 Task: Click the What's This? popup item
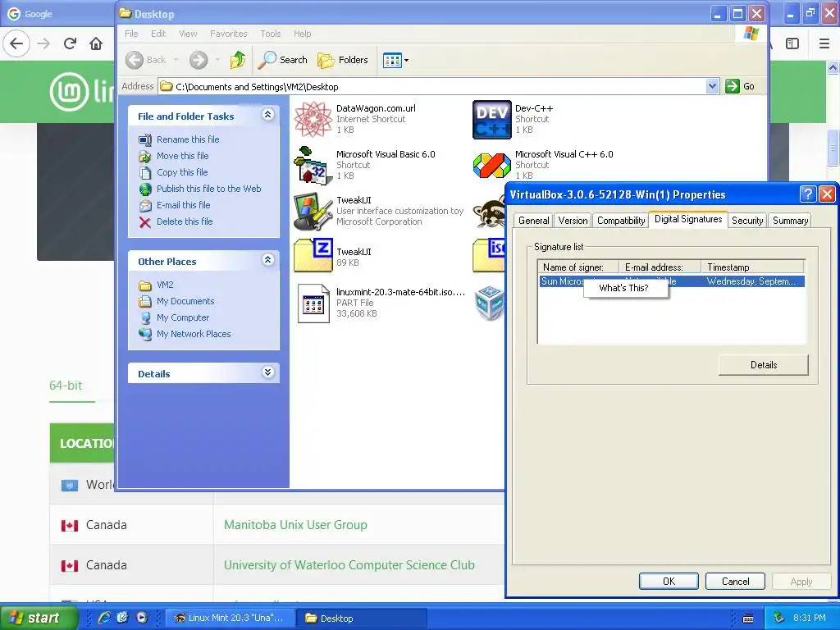click(625, 288)
